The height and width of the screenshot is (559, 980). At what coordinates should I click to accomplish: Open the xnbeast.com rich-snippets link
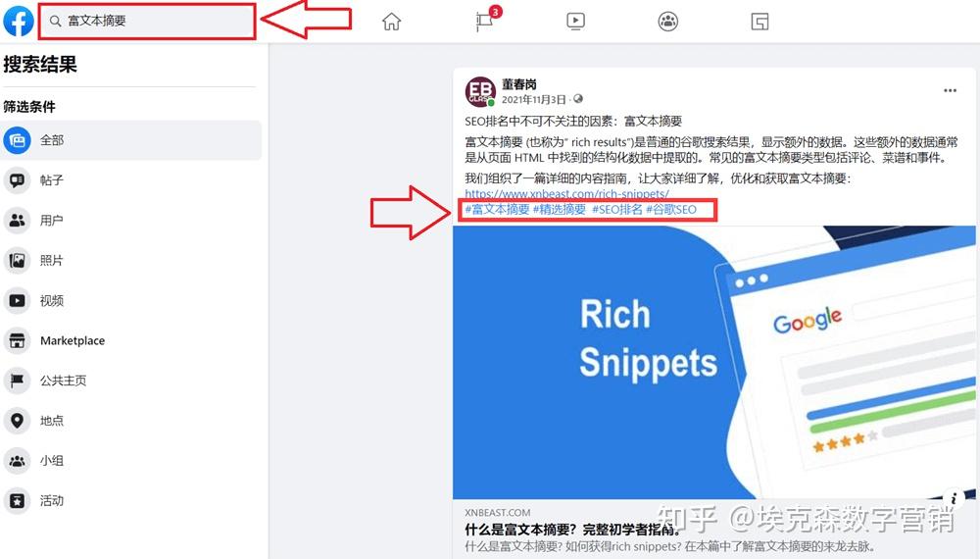(566, 194)
